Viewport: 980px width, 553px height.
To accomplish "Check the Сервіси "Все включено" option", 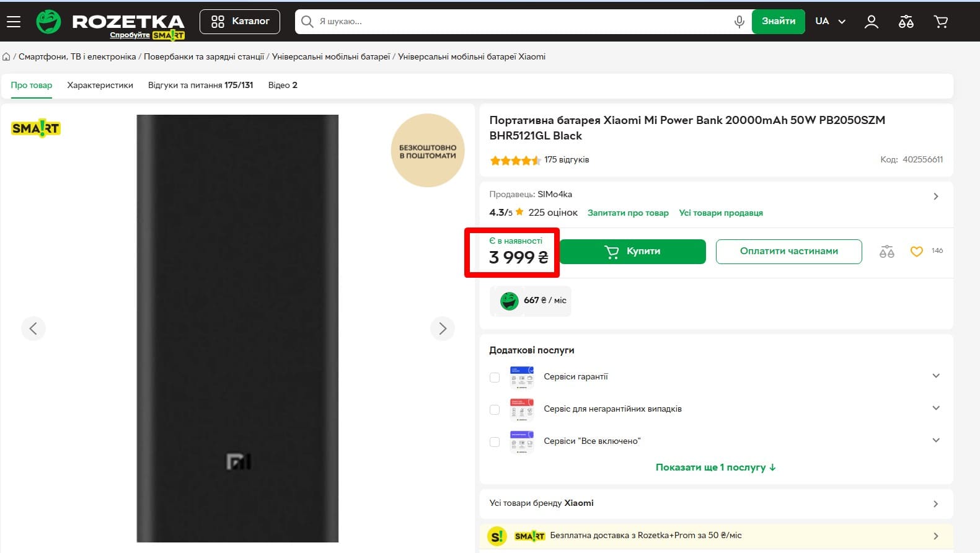I will [x=495, y=442].
